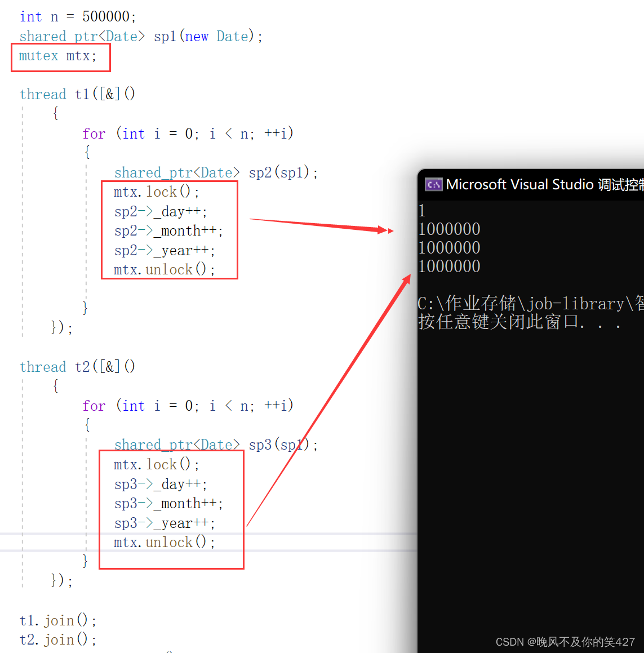Click the 'mutex mtx;' declaration
Image resolution: width=644 pixels, height=653 pixels.
(57, 56)
